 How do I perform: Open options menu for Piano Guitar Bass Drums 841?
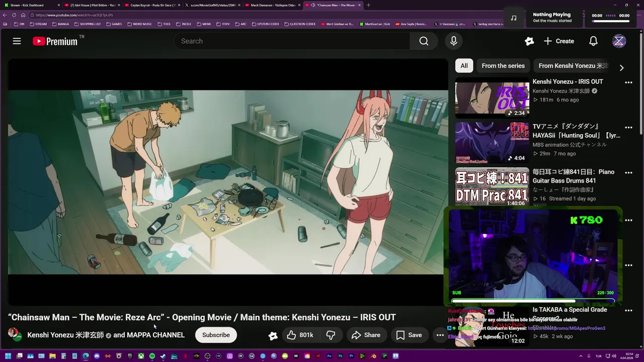[628, 173]
